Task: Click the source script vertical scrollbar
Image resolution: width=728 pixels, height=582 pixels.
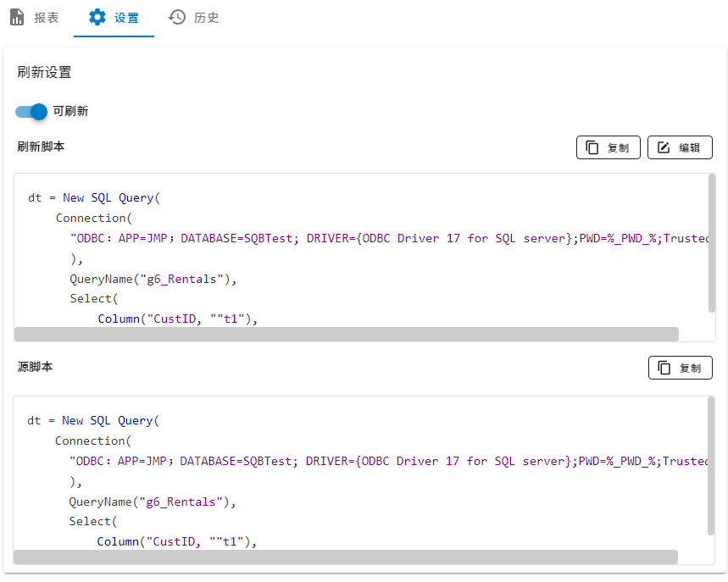Action: [711, 466]
